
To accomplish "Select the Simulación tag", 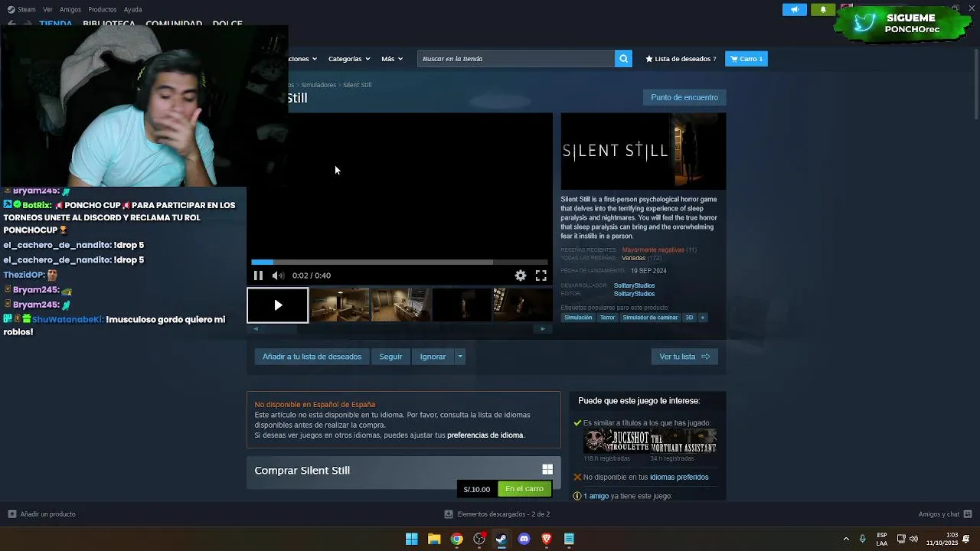I will 578,318.
